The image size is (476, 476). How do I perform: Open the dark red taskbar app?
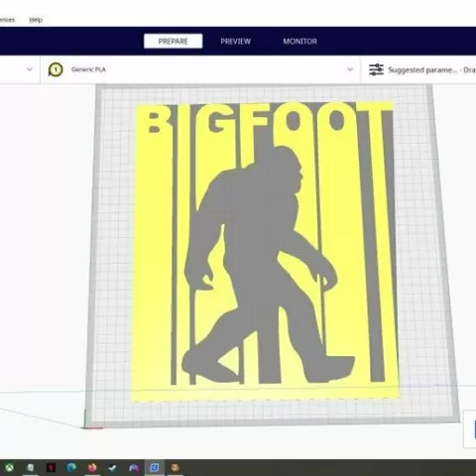click(51, 468)
